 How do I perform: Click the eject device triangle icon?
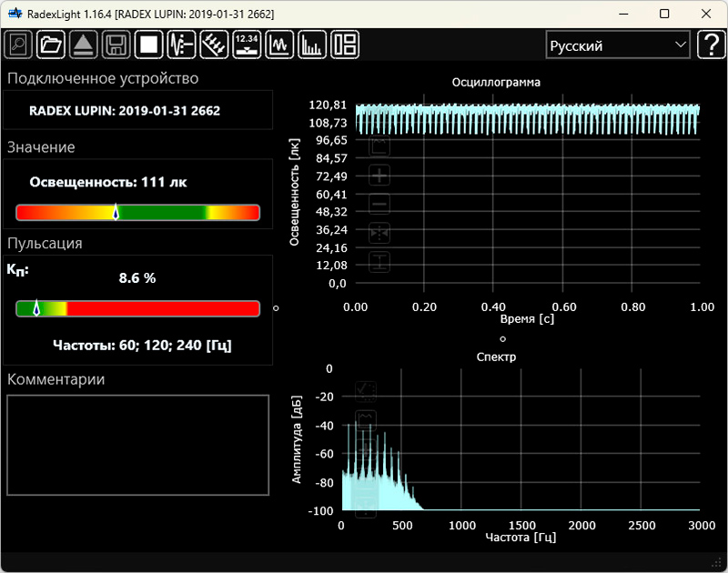[84, 44]
